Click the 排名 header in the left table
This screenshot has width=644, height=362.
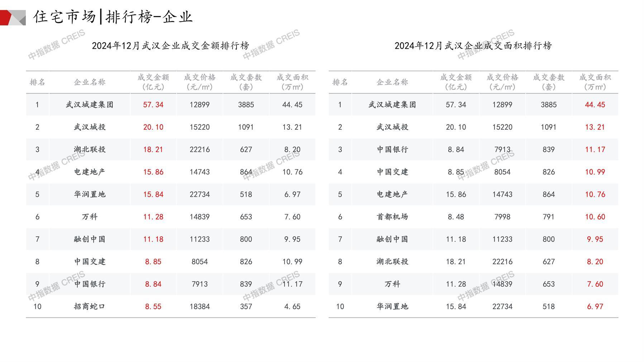pos(37,82)
